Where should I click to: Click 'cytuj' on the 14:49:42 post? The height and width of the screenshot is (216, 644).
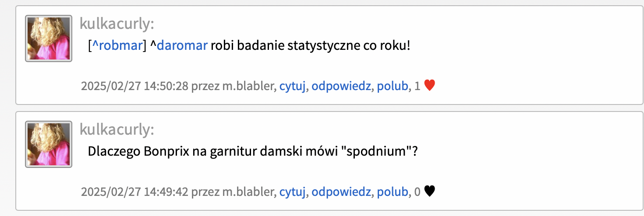293,192
